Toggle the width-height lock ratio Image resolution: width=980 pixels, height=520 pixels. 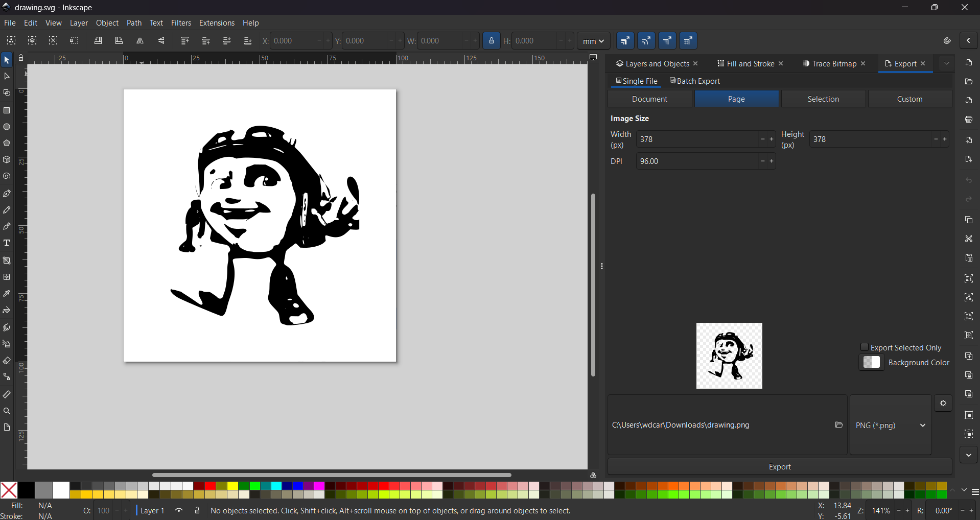[492, 41]
